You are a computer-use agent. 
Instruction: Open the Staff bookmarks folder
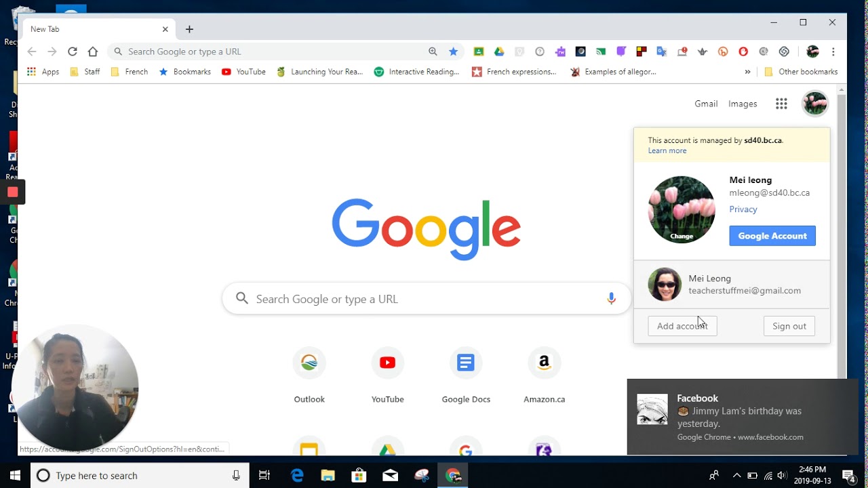point(85,71)
